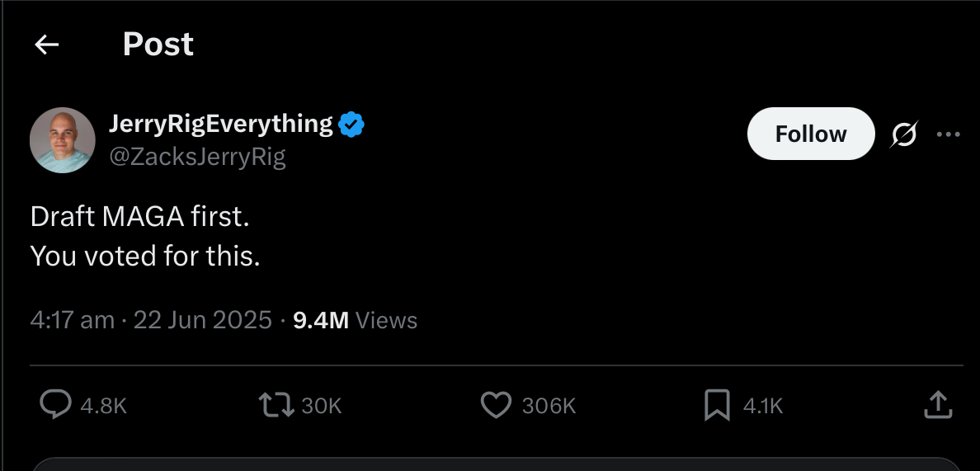This screenshot has height=471, width=980.
Task: Click the "Draft MAGA first." post text
Action: tap(140, 217)
